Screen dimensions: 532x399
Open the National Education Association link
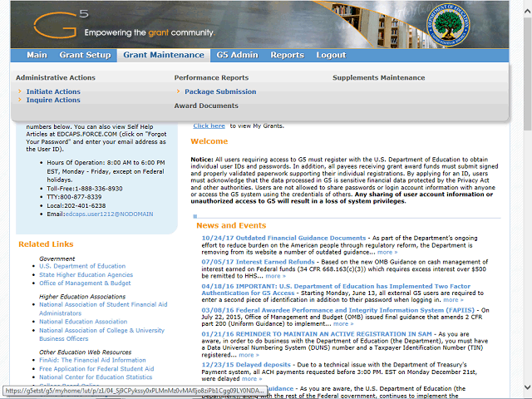(83, 322)
